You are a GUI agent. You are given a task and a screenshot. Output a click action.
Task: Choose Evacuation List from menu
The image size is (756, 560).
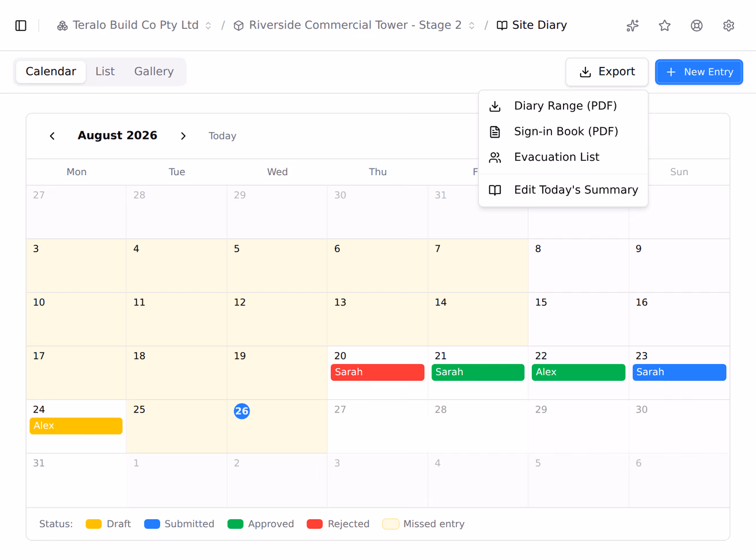pyautogui.click(x=563, y=157)
